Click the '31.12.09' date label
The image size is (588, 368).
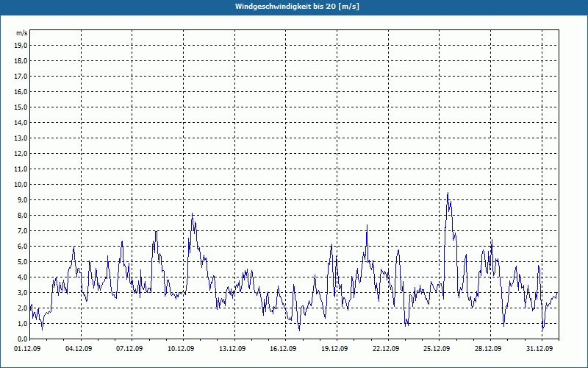point(539,349)
